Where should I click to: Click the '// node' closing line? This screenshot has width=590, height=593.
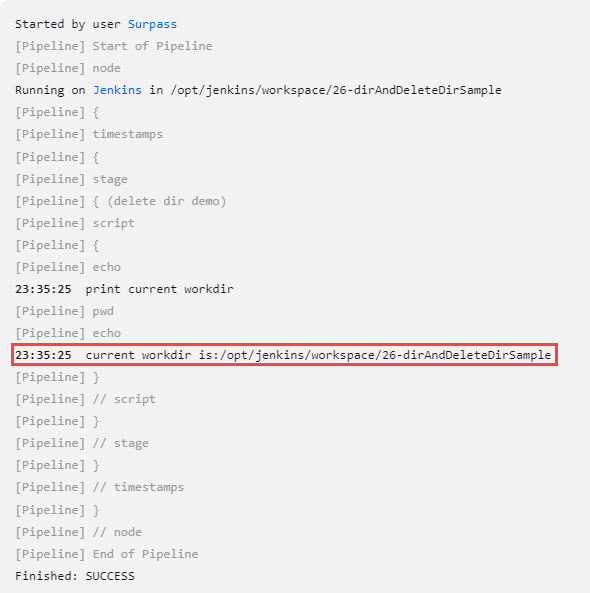point(78,532)
